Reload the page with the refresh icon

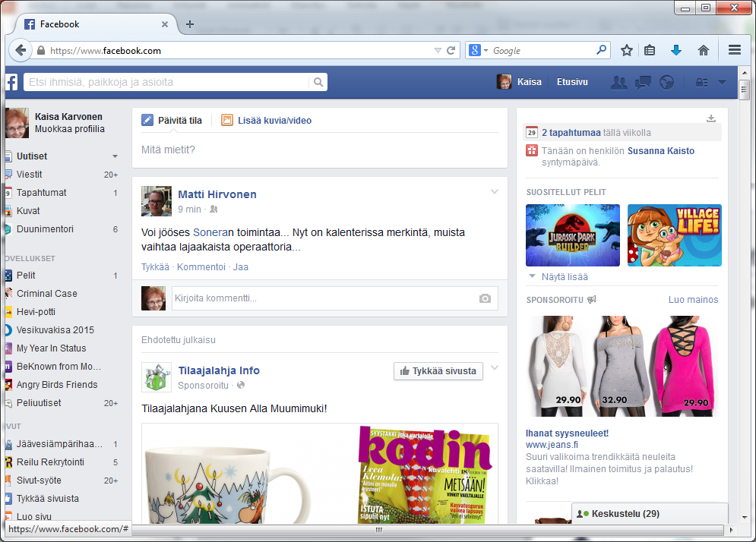tap(451, 51)
